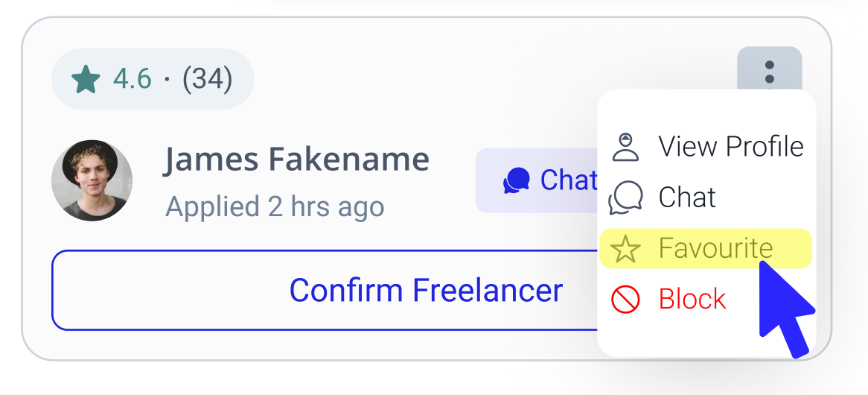The height and width of the screenshot is (395, 868).
Task: Click the green star rating icon
Action: 86,79
